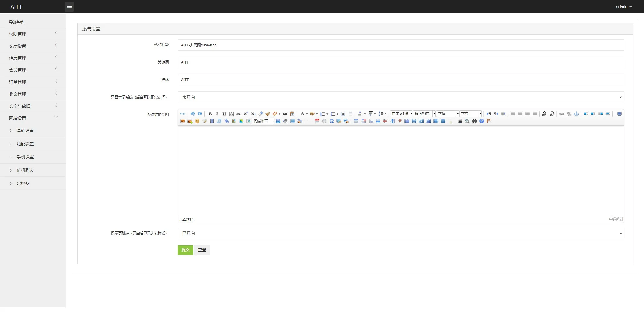Toggle HTML source mode in editor
Viewport: 644px width, 320px height.
click(183, 114)
